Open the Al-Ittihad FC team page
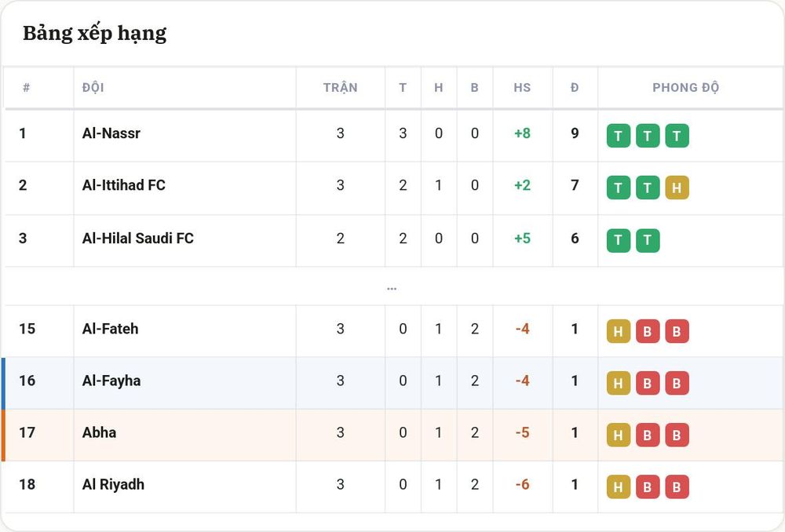Viewport: 785px width, 532px height. [x=124, y=185]
